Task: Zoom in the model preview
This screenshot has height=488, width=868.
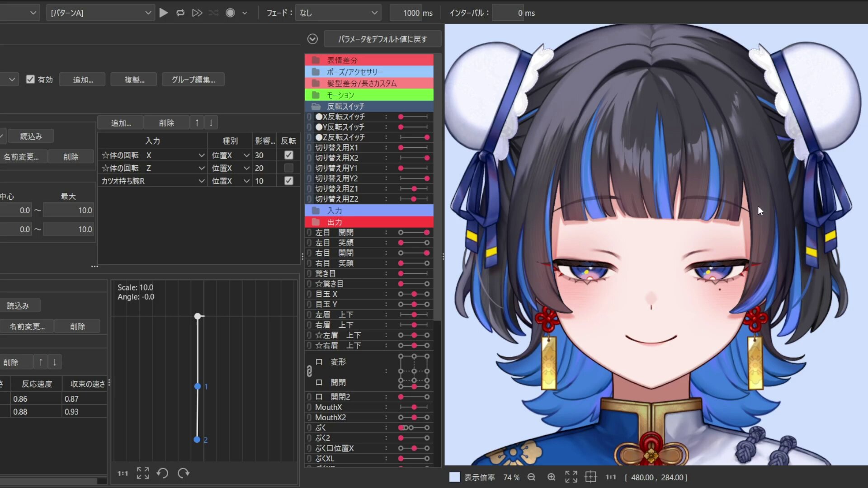Action: pyautogui.click(x=551, y=477)
